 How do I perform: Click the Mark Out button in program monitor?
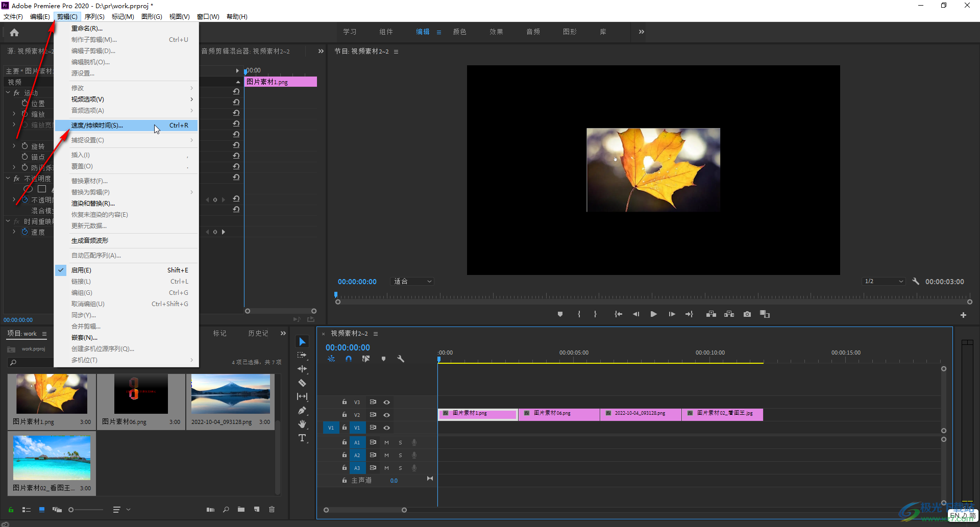[x=595, y=314]
